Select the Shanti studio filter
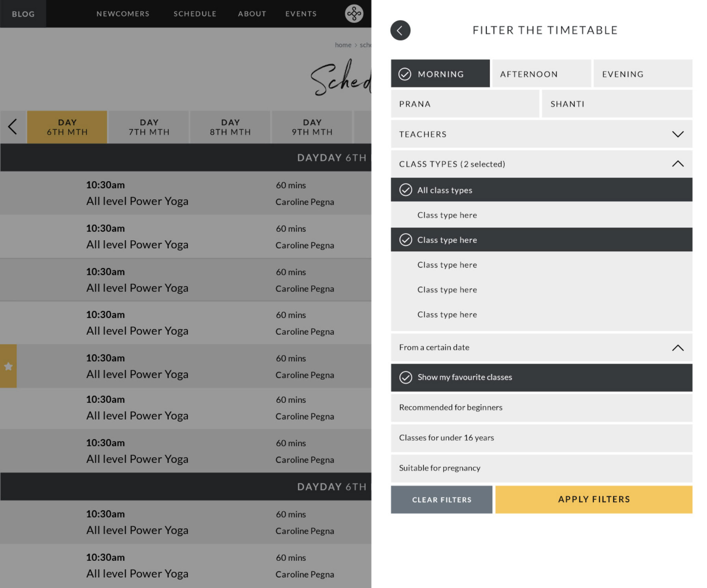The image size is (707, 588). (x=617, y=104)
